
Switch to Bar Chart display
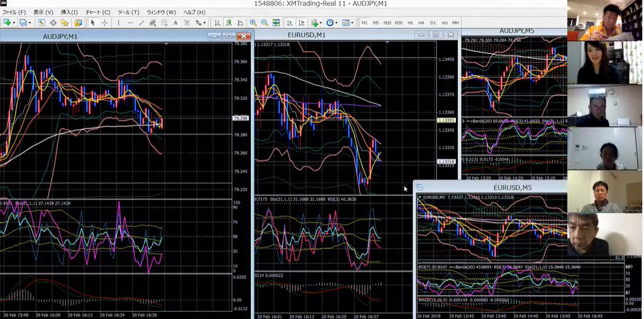tap(217, 22)
